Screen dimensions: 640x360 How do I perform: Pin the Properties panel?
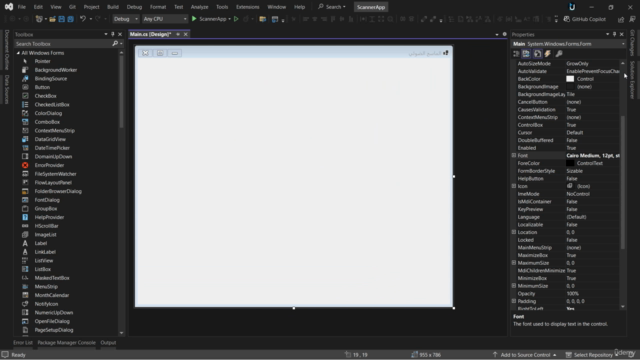coord(614,34)
